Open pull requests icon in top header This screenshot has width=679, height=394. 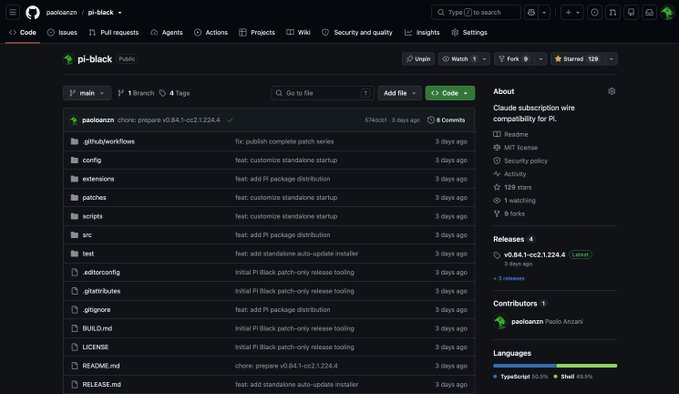click(x=613, y=13)
